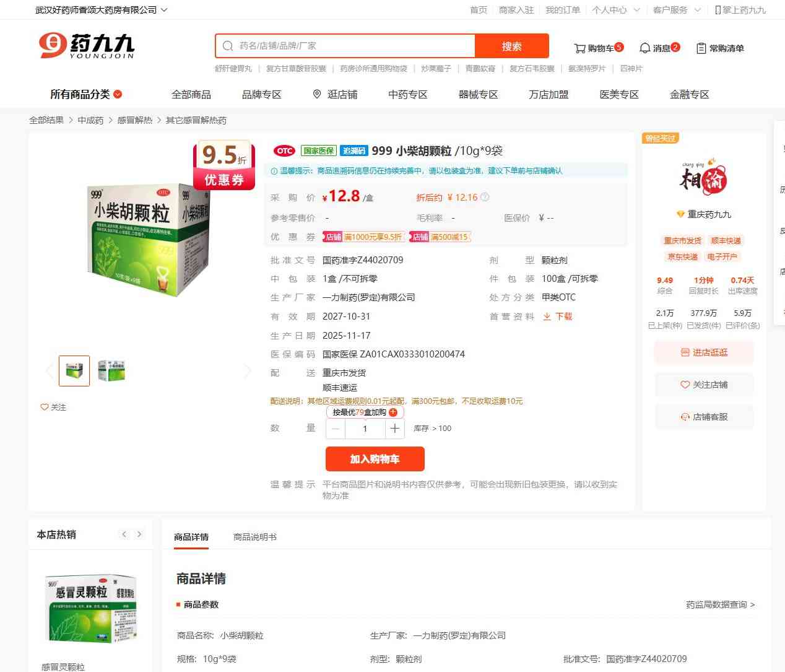Click the 加入购物车 button
Viewport: 785px width, 672px height.
[375, 459]
